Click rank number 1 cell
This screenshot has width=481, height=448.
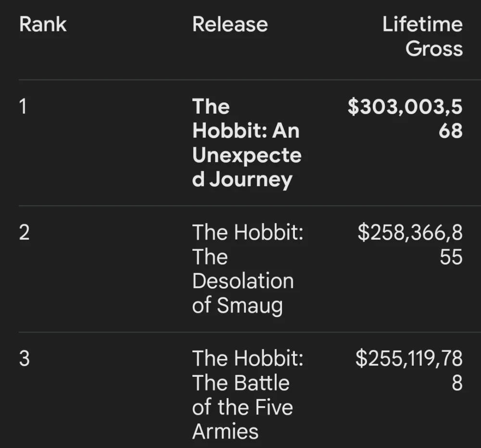tap(23, 106)
